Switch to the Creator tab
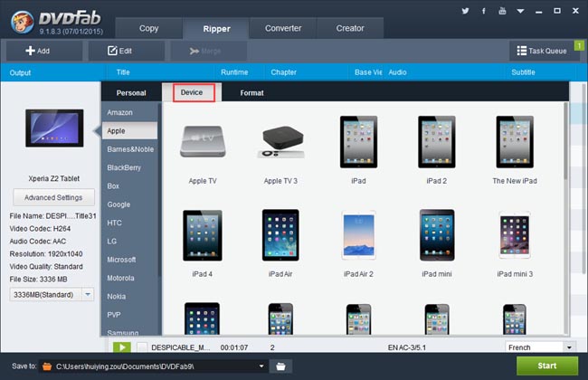This screenshot has height=380, width=588. pos(350,28)
